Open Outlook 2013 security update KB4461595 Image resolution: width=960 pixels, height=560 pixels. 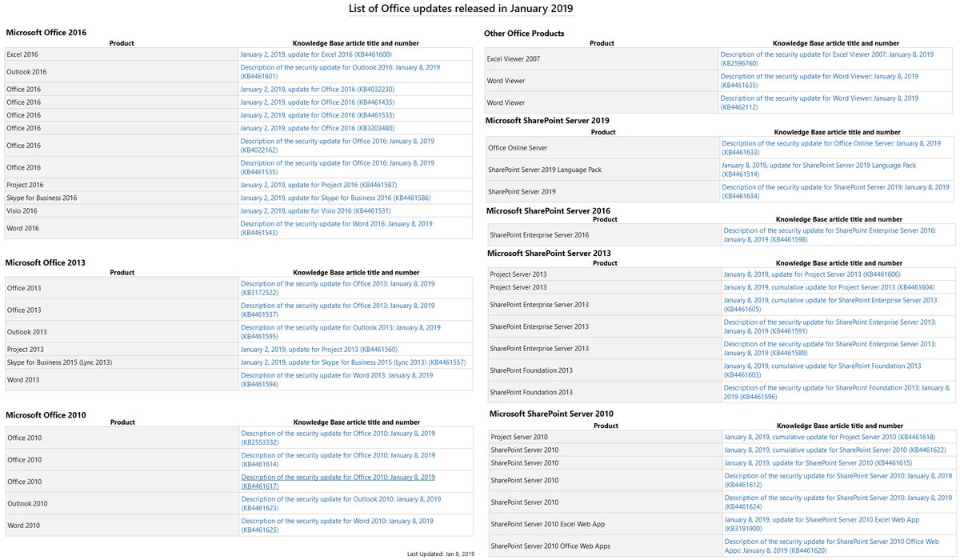coord(340,332)
